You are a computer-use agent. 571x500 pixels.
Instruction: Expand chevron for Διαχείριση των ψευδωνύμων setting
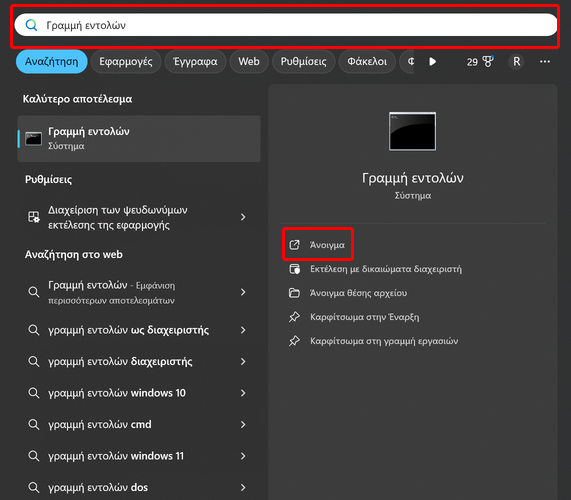243,217
